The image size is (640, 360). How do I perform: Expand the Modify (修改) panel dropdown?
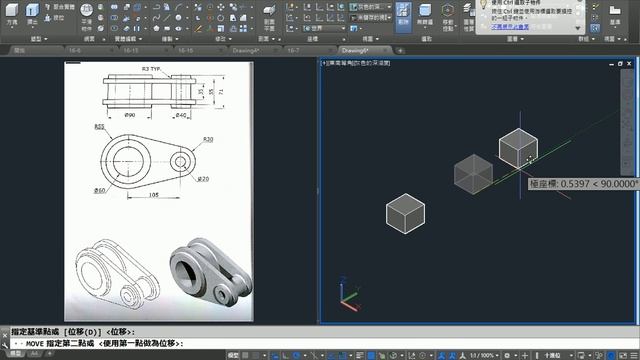(x=223, y=39)
